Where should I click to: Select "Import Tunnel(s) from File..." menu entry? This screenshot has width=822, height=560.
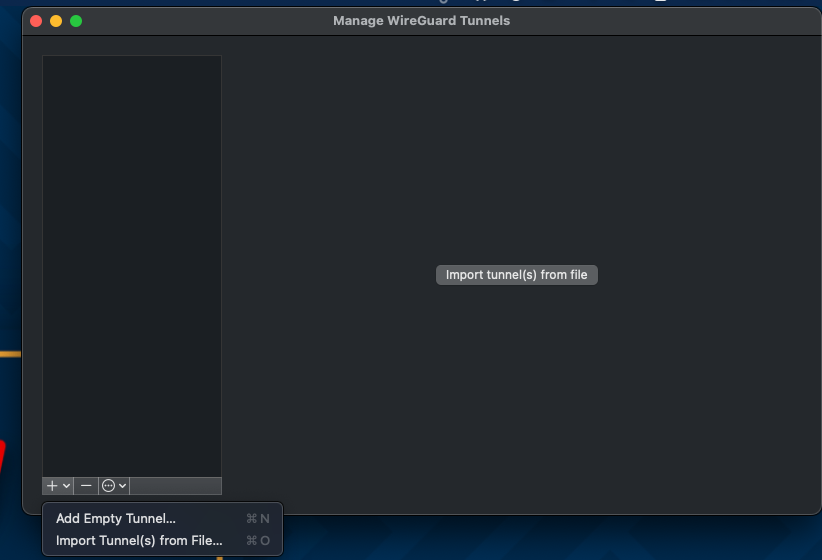[139, 541]
